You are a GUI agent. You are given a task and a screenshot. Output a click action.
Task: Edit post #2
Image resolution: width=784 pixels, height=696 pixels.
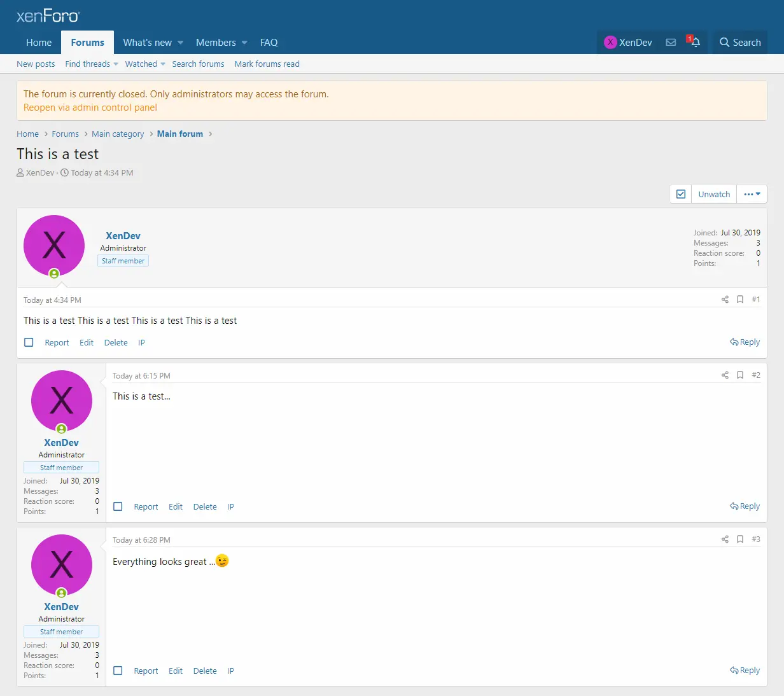click(x=176, y=507)
